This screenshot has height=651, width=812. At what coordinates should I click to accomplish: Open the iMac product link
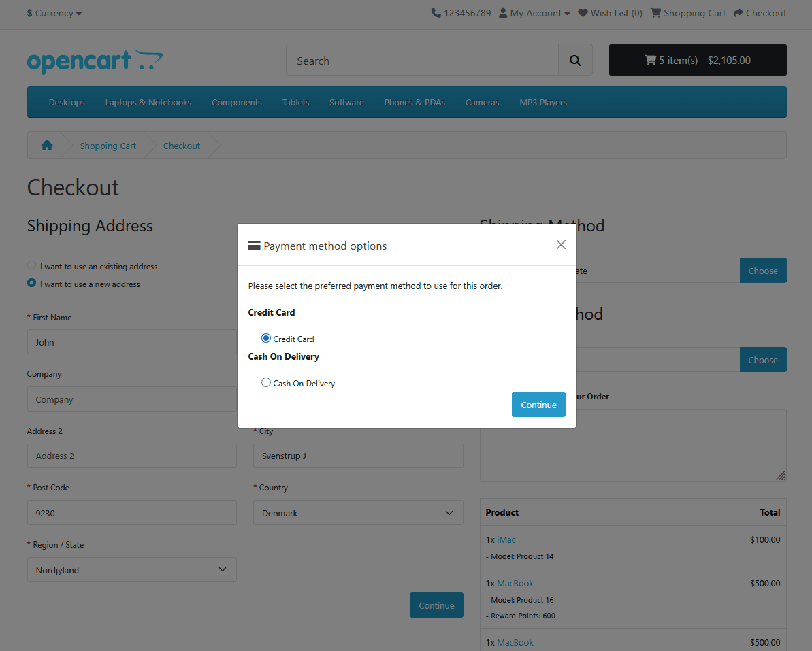506,539
